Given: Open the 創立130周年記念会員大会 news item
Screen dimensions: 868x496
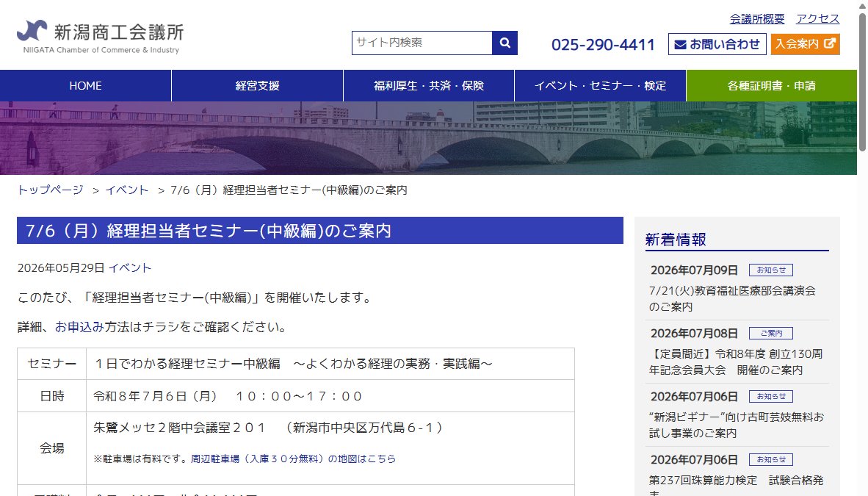Looking at the screenshot, I should 737,362.
